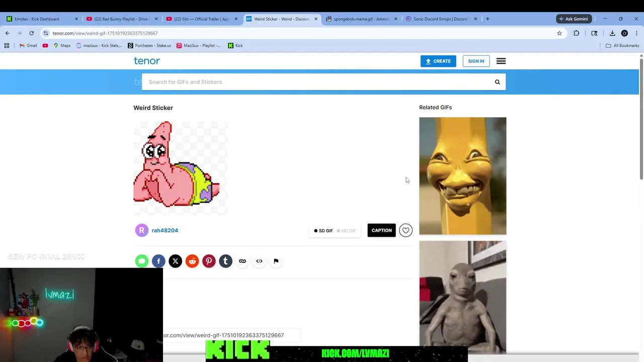
Task: Switch to the Sonic Discord Emojis tab
Action: (441, 19)
